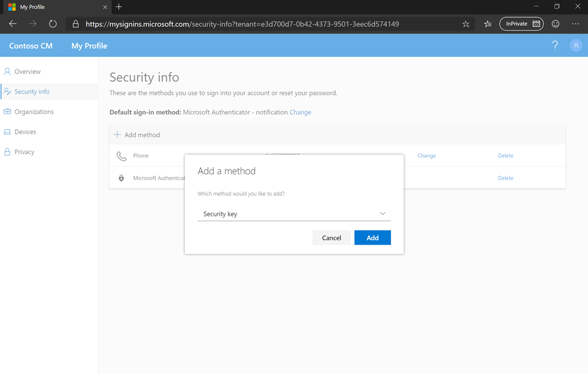Click the browser refresh icon
588x374 pixels.
(53, 24)
